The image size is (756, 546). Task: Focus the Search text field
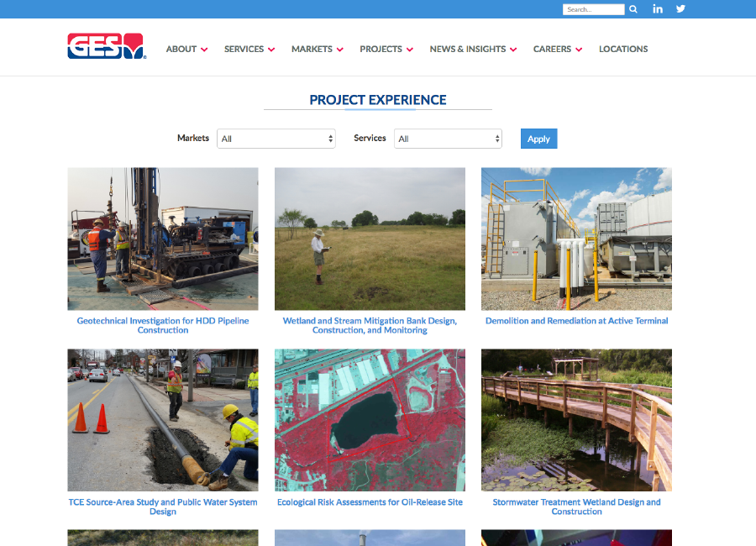click(593, 9)
